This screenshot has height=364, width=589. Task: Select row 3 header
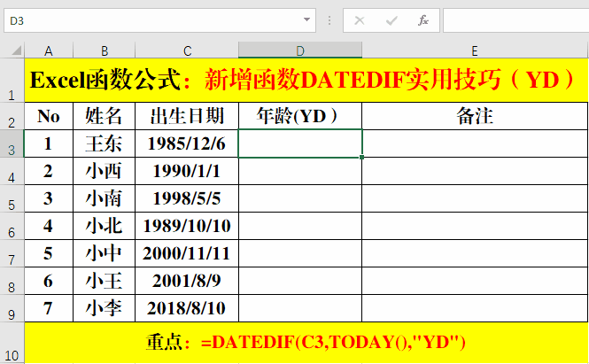coord(12,143)
